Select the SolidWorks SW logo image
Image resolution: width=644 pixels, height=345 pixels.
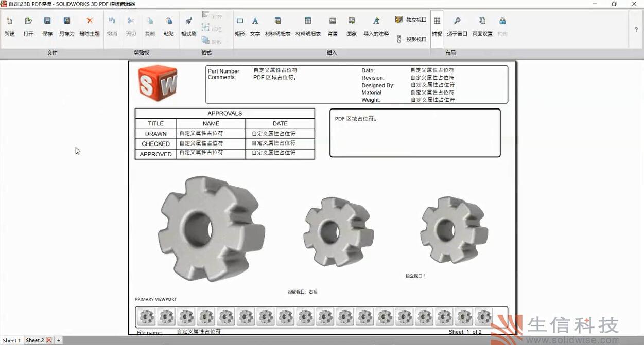pyautogui.click(x=158, y=82)
